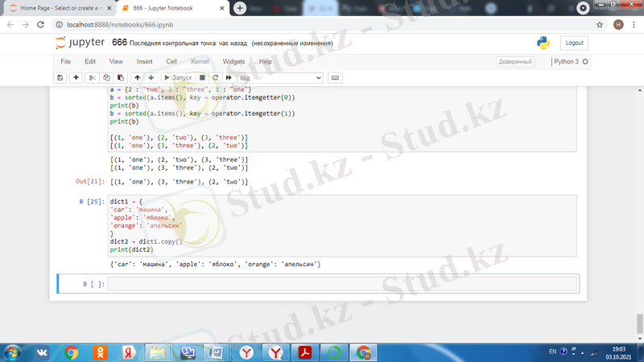Click the Доверенный trust indicator
The width and height of the screenshot is (644, 362).
[x=515, y=62]
